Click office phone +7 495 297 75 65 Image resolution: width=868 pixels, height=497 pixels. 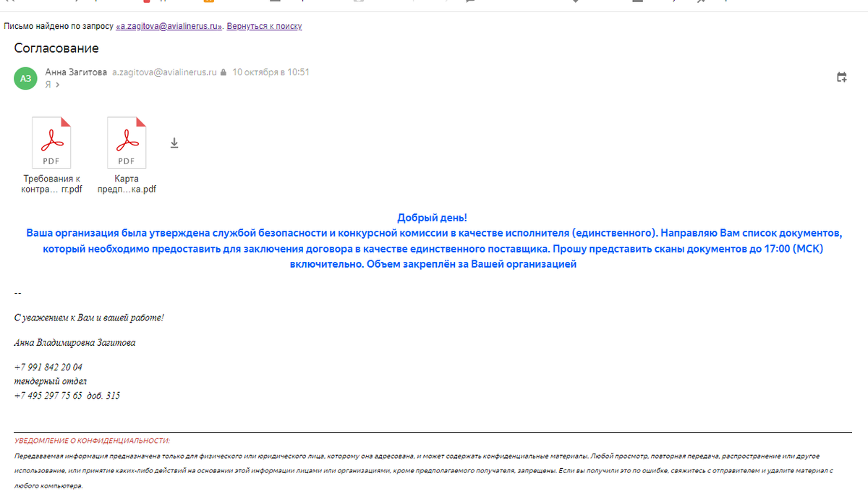(x=48, y=396)
